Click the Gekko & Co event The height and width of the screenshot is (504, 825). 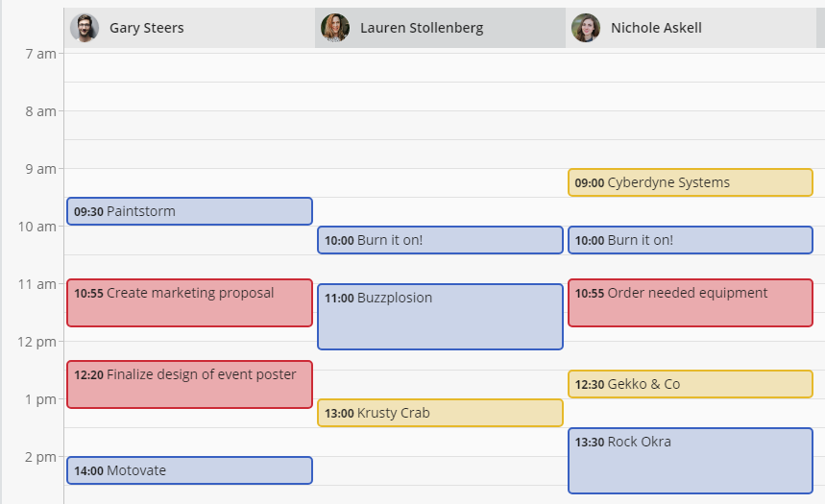(x=691, y=384)
